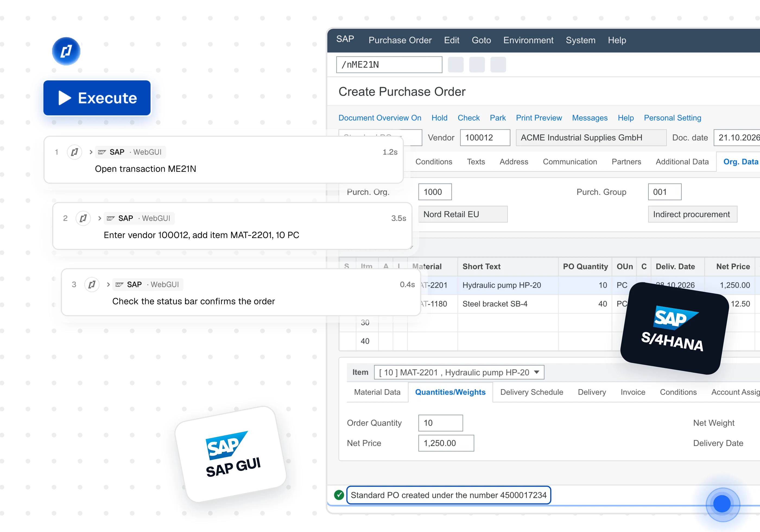760x532 pixels.
Task: Click the SAP WebGUI tag in step 1
Action: pyautogui.click(x=130, y=152)
